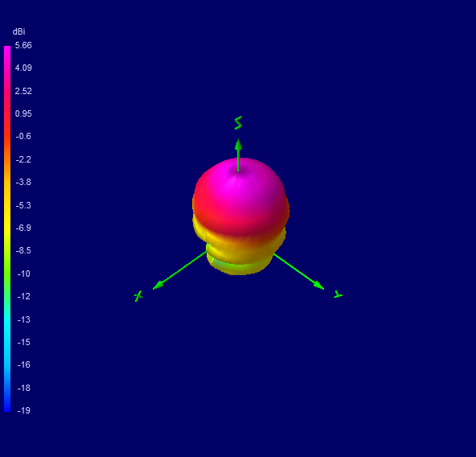
Task: Click the X axis arrowhead
Action: point(158,286)
